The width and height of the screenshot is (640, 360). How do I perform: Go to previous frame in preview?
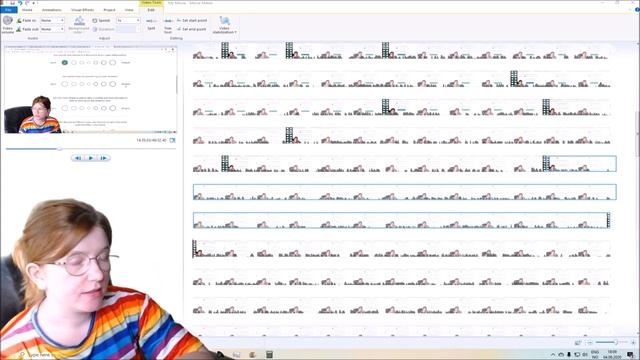[x=78, y=158]
